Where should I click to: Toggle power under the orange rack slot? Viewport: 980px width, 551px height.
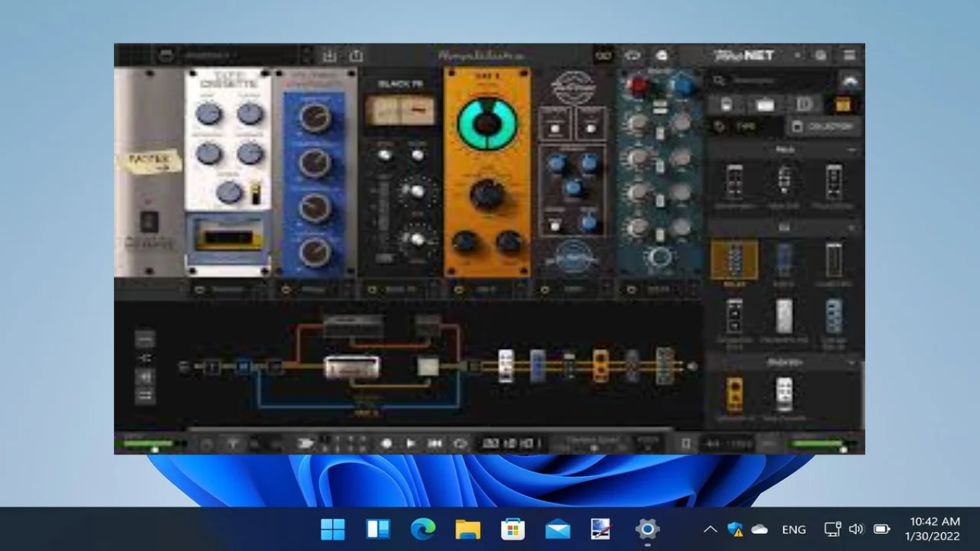[x=459, y=290]
